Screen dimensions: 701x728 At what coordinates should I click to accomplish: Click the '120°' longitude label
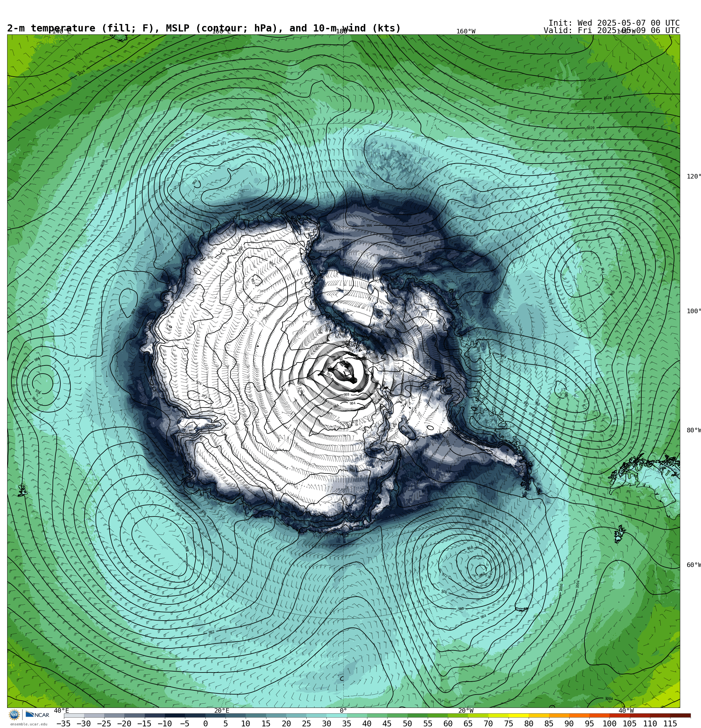pos(694,177)
